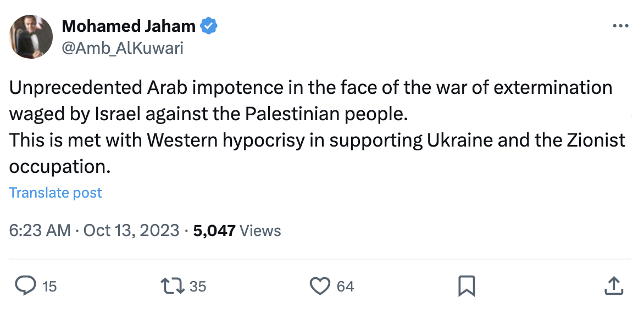
Task: Open the three-dot more options menu
Action: click(620, 26)
